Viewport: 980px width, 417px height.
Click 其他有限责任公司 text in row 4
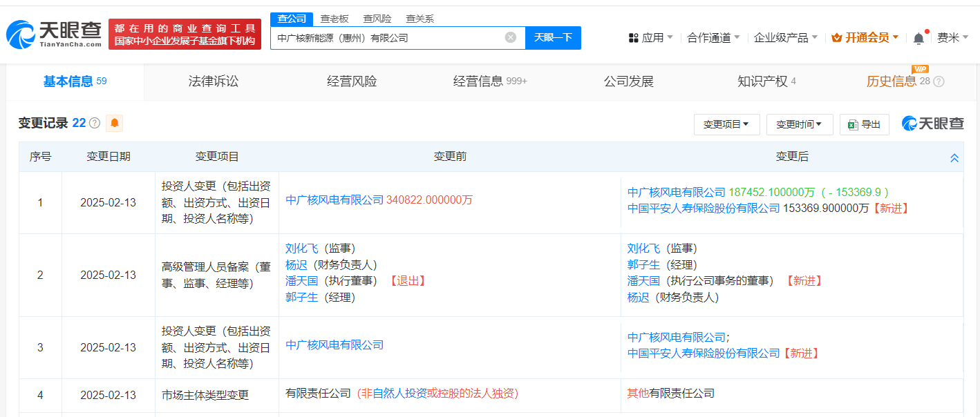point(671,394)
